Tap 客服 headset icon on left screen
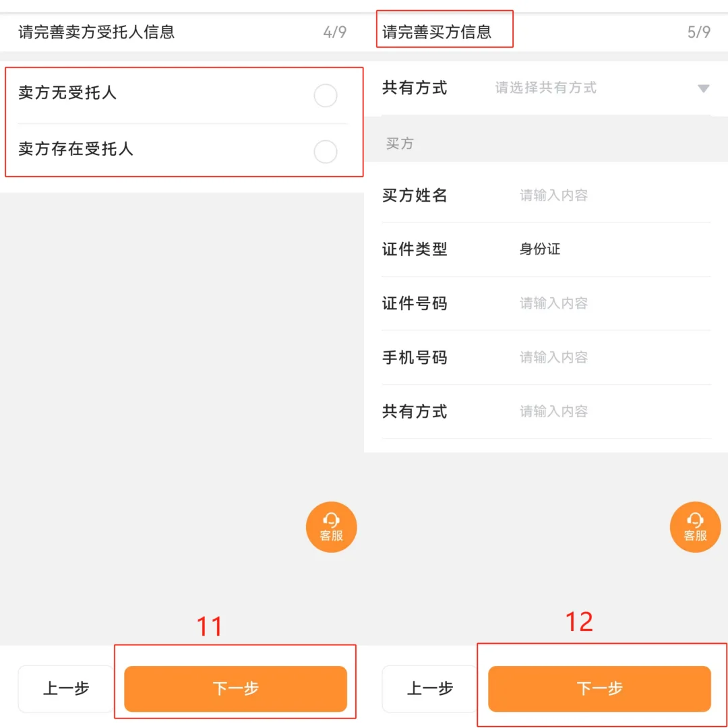 click(x=331, y=527)
